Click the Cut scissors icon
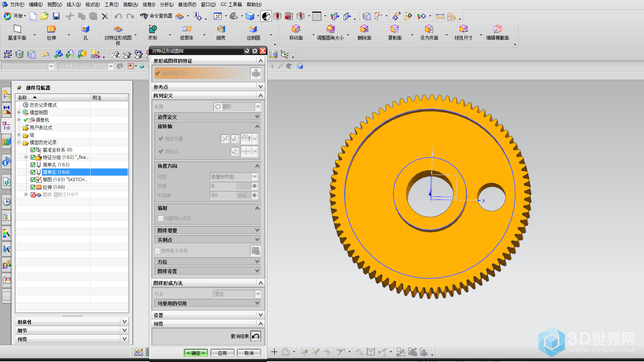The width and height of the screenshot is (644, 362). tap(70, 16)
